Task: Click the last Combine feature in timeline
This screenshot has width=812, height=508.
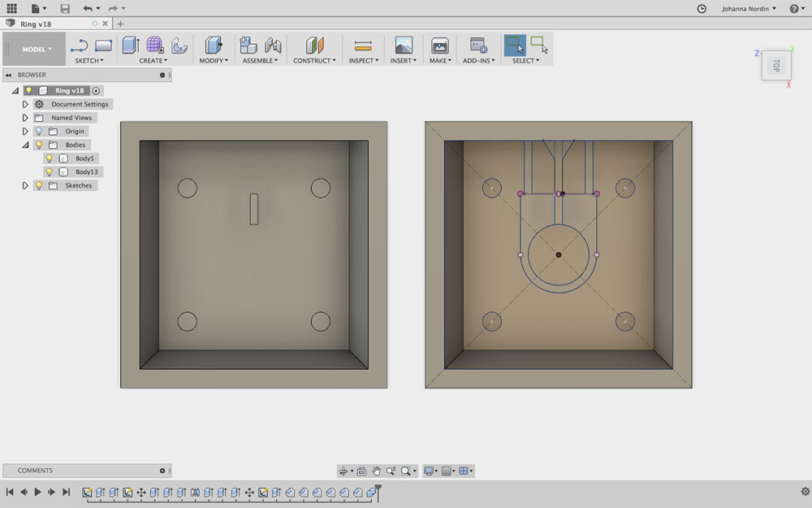Action: 371,493
